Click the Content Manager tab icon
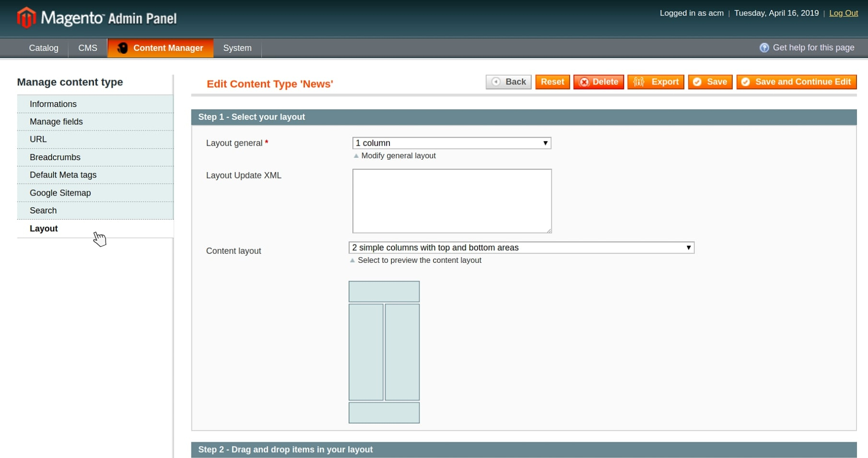This screenshot has width=868, height=458. point(123,48)
